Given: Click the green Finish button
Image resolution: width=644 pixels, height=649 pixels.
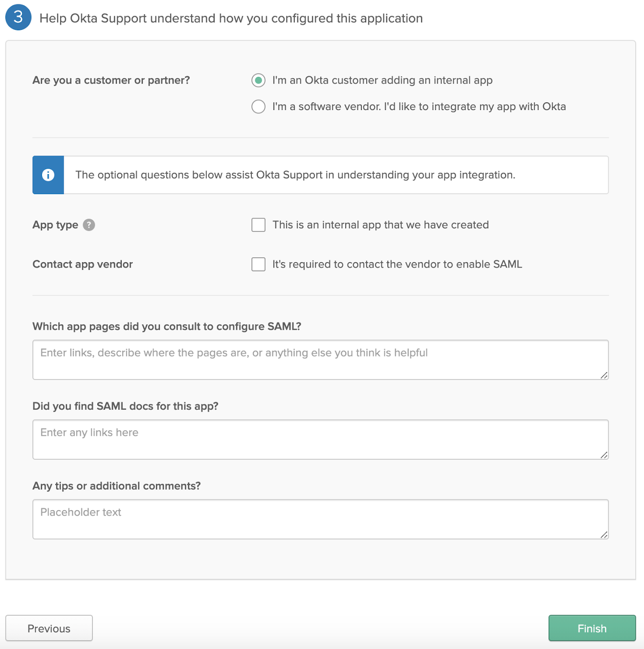Looking at the screenshot, I should [592, 628].
